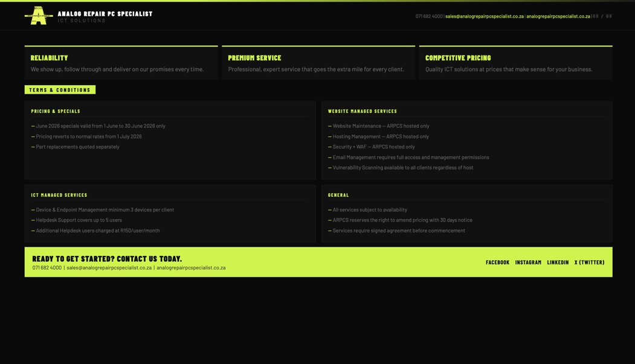
Task: Click 'Hosting Management — ARPCS hosted only' line
Action: pos(379,136)
